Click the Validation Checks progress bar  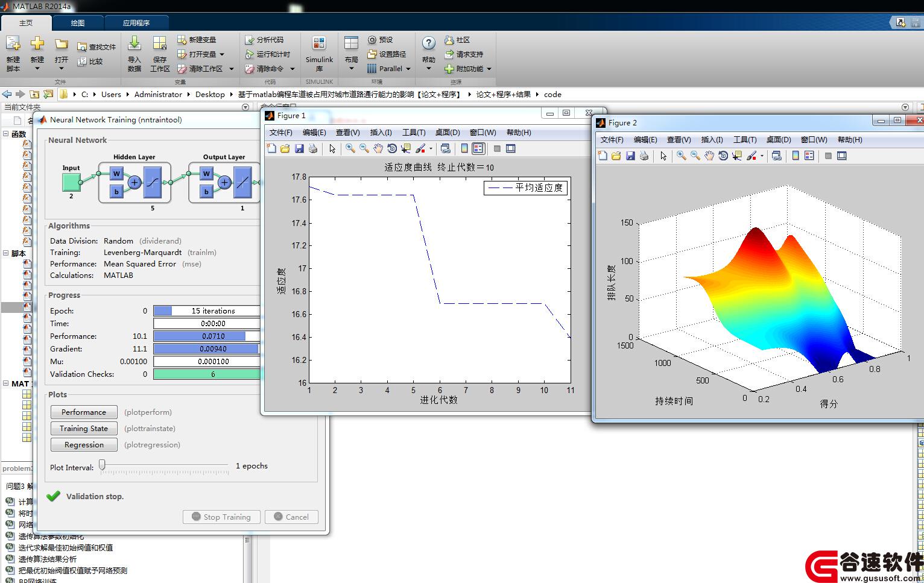point(207,374)
